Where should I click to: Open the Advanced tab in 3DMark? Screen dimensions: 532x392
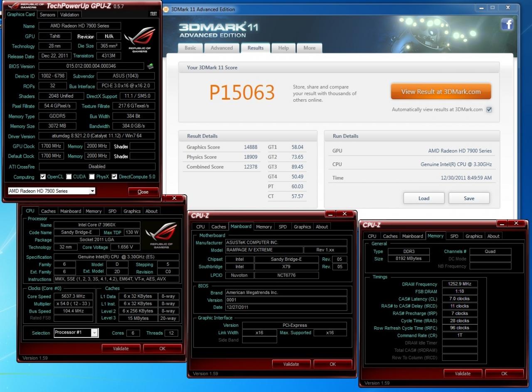pyautogui.click(x=222, y=48)
